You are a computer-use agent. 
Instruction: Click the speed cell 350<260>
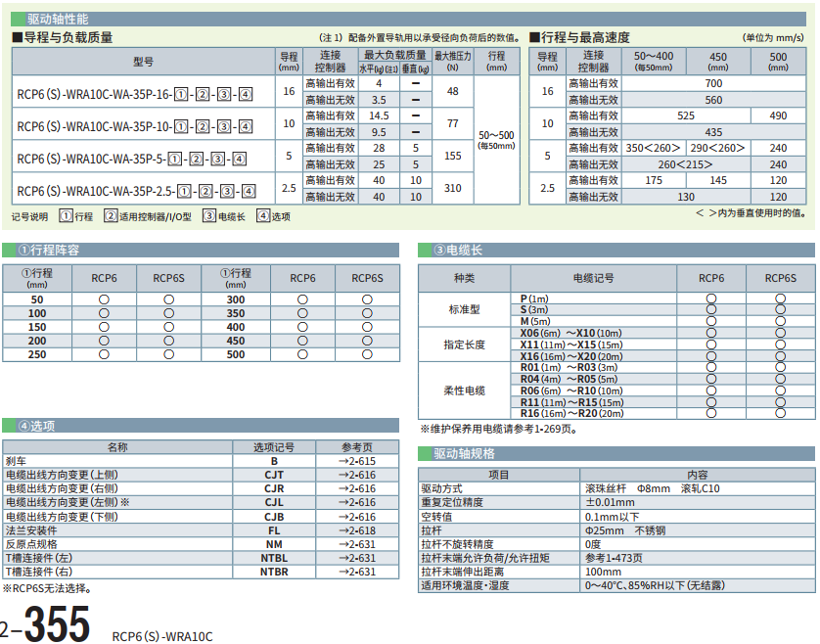click(x=654, y=148)
